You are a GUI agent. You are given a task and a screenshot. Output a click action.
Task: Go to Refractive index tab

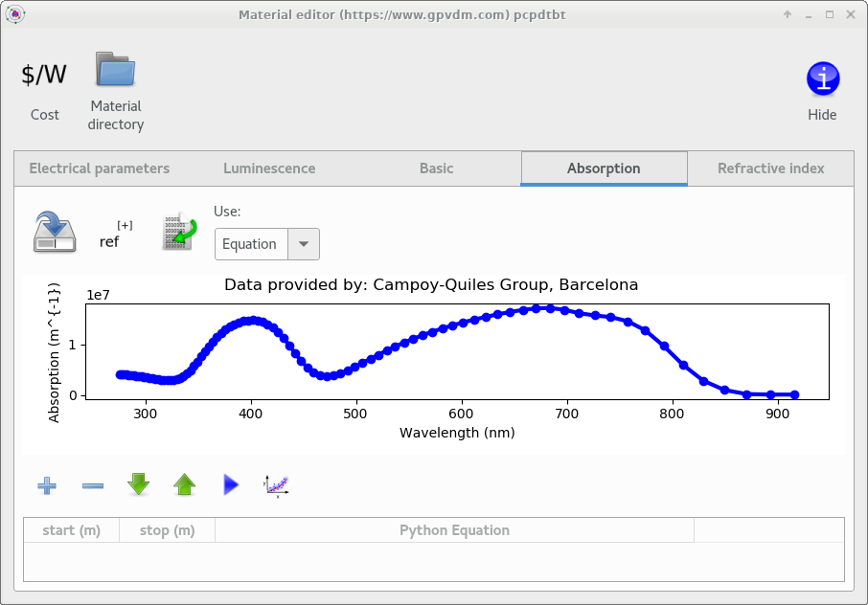coord(771,168)
